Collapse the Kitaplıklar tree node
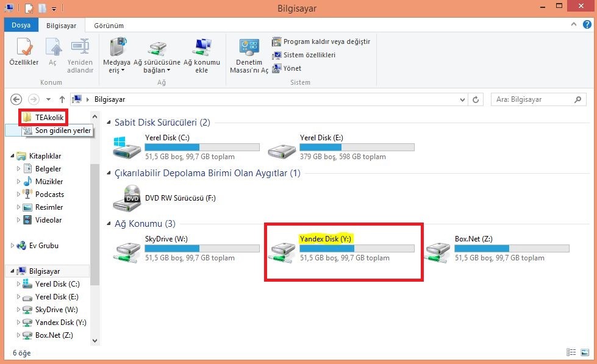Image resolution: width=597 pixels, height=364 pixels. pos(12,155)
